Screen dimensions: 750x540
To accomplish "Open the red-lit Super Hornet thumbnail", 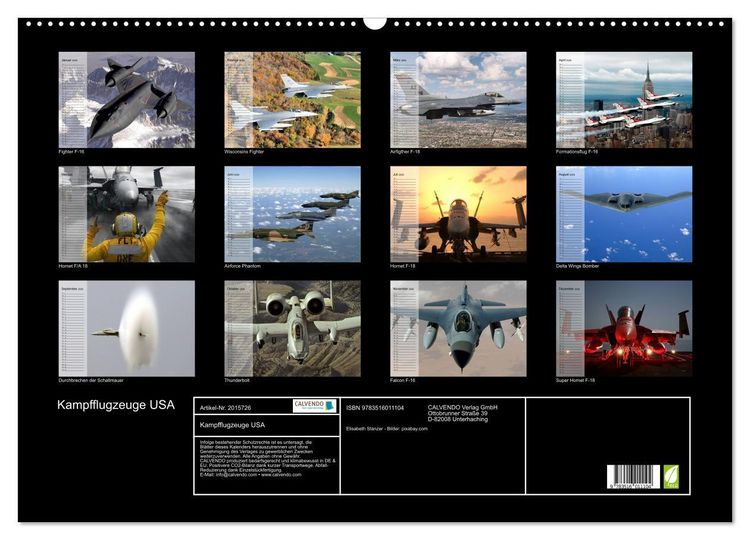I will [x=624, y=328].
